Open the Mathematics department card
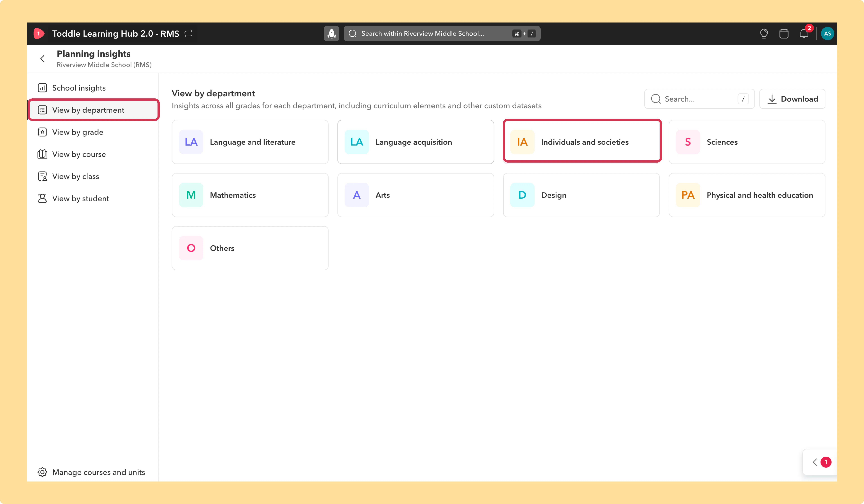This screenshot has height=504, width=864. [250, 195]
